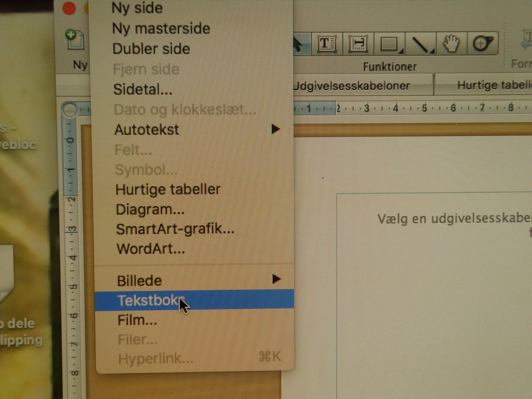Select the rectangle shape tool
The height and width of the screenshot is (399, 532).
[x=389, y=44]
